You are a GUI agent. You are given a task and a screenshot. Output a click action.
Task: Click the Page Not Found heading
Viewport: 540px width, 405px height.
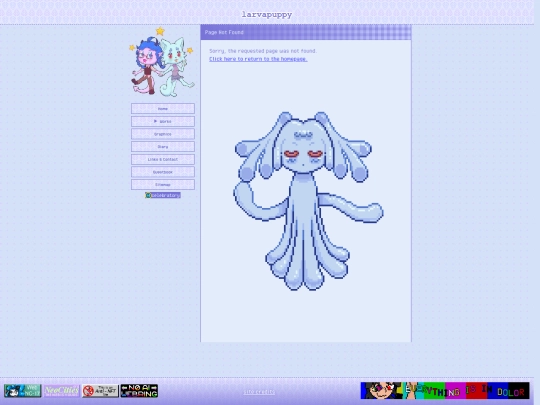click(224, 32)
